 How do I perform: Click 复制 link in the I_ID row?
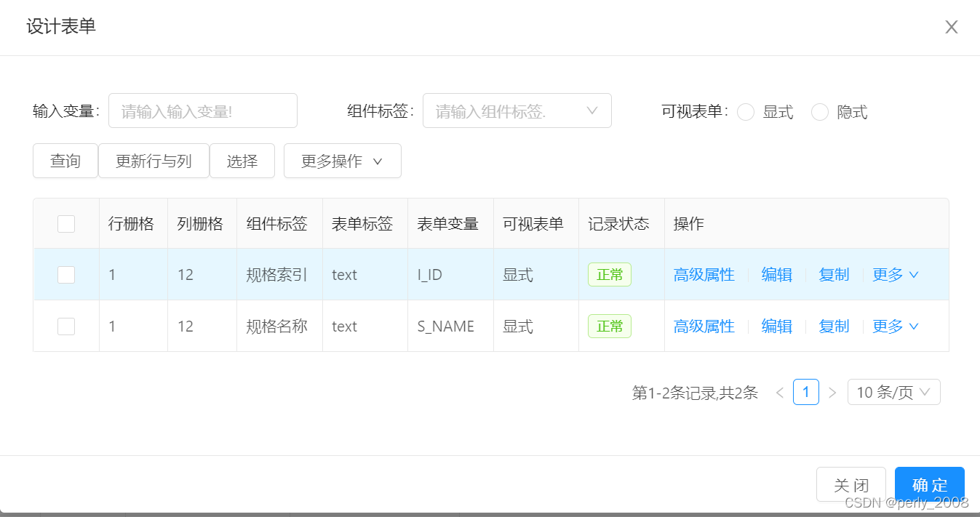coord(834,274)
